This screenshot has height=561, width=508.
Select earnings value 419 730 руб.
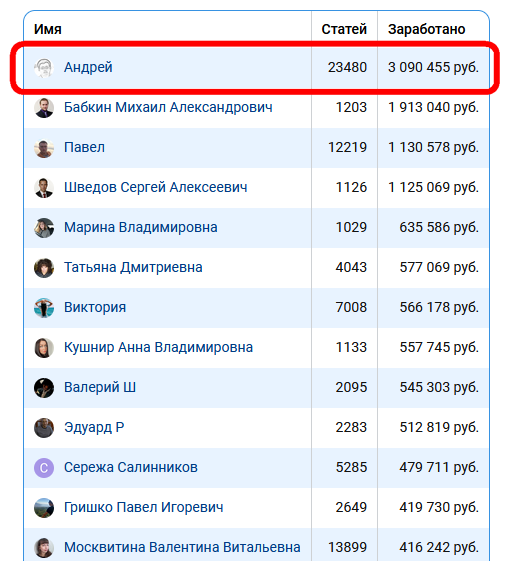coord(439,507)
